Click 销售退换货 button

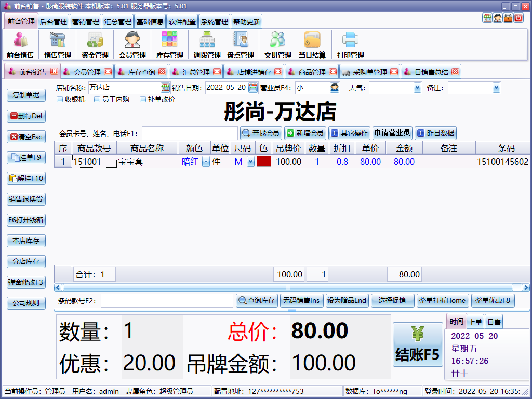pyautogui.click(x=26, y=199)
